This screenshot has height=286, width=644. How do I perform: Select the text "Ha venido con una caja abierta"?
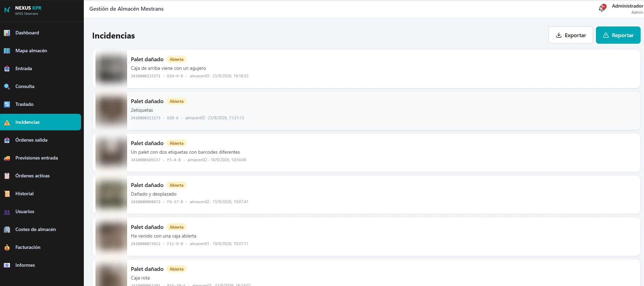tap(163, 236)
